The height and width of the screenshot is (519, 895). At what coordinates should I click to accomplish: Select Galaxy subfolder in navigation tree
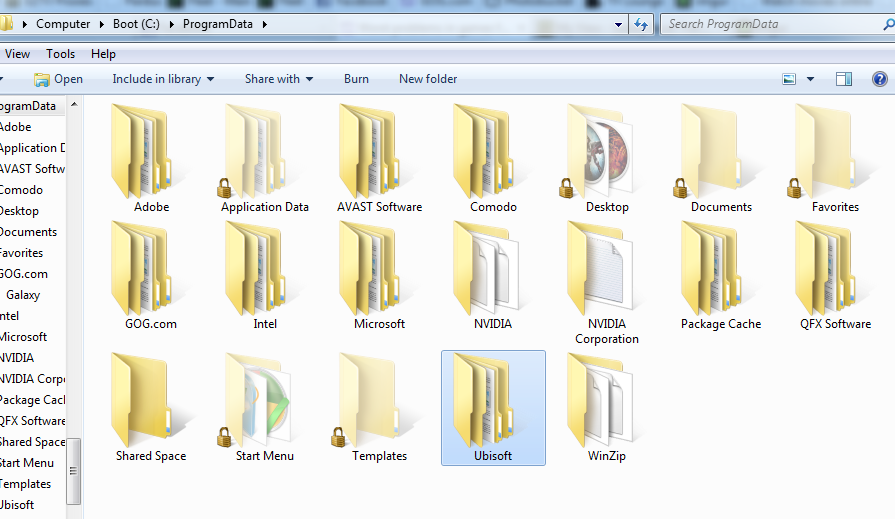[23, 295]
